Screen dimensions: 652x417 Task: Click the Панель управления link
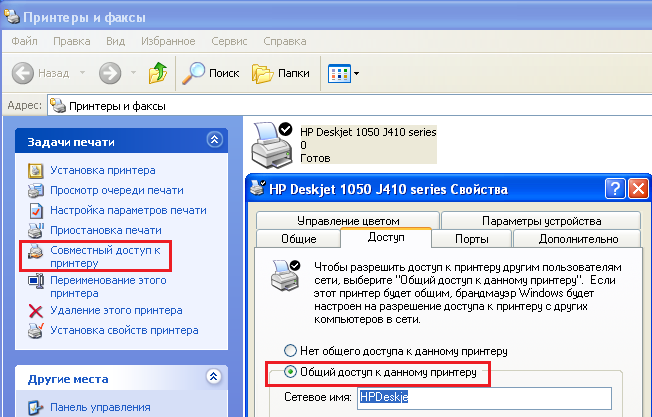click(100, 407)
